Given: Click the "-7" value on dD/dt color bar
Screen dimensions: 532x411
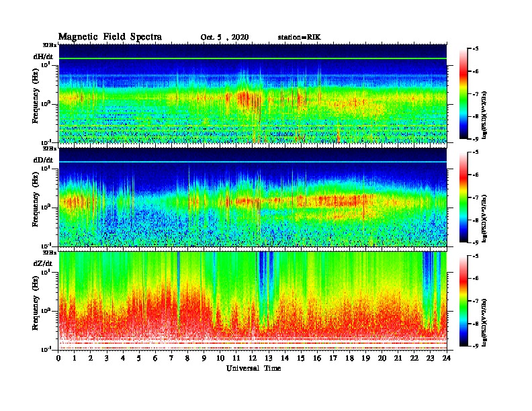Looking at the screenshot, I should 475,197.
